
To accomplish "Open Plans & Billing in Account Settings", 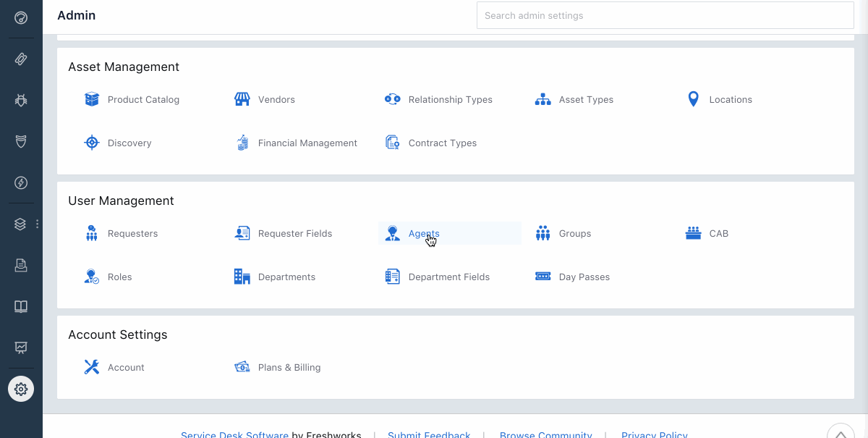I will tap(289, 367).
